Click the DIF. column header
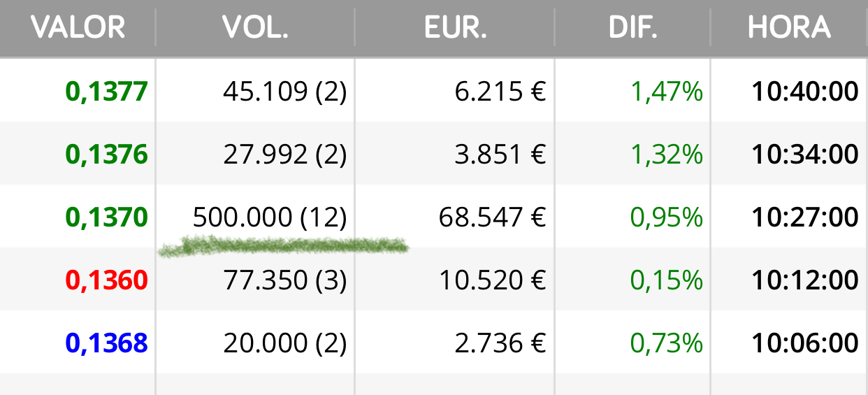The width and height of the screenshot is (868, 395). 632,28
